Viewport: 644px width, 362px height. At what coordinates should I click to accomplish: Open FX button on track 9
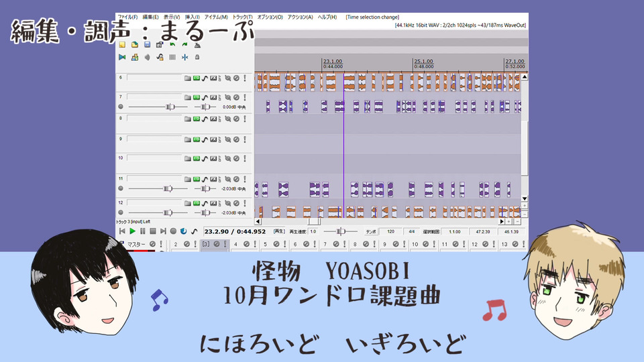point(213,139)
